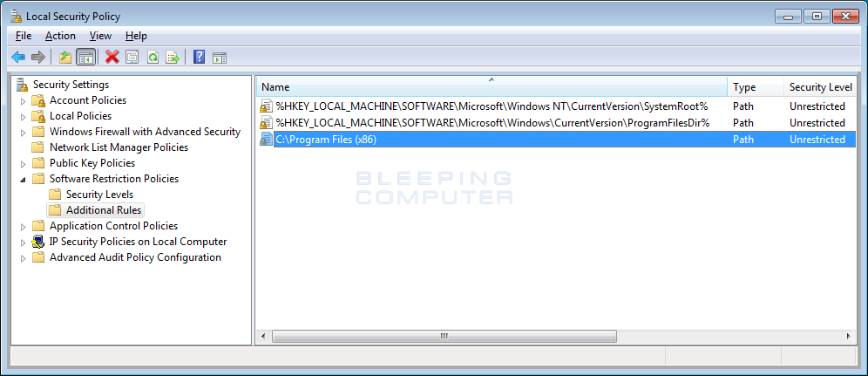Click the Local Policies folder icon
The image size is (868, 376).
tap(38, 116)
